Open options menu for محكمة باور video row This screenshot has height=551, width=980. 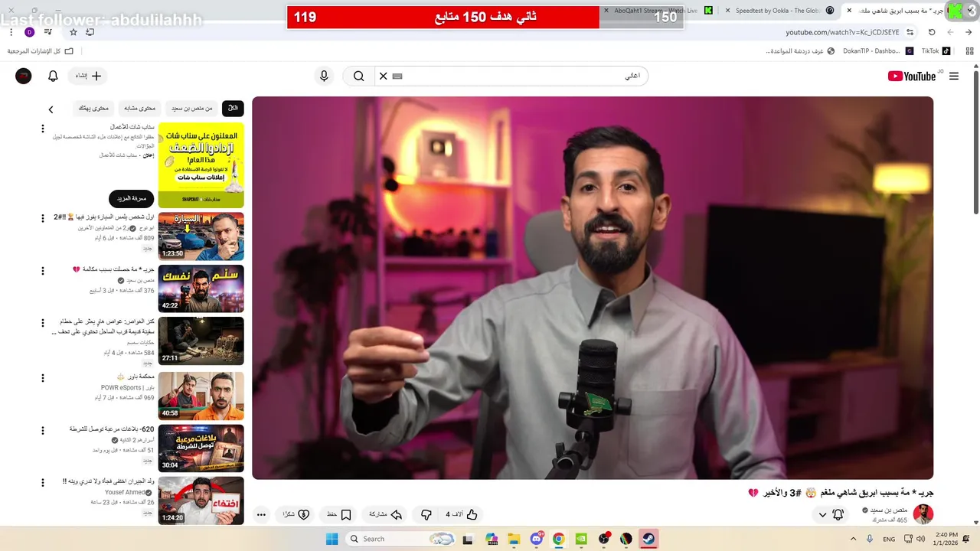[43, 378]
